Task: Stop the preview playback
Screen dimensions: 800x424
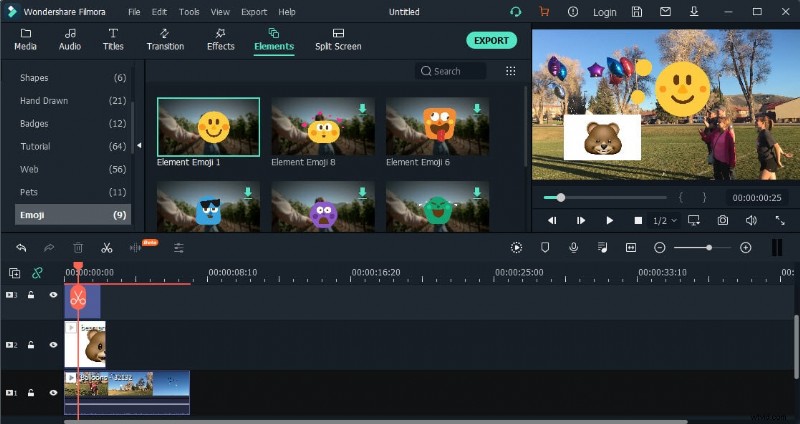Action: coord(638,220)
